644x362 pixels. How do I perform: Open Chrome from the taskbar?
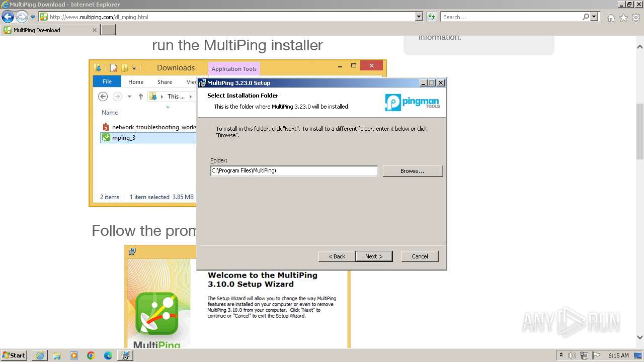coord(91,355)
